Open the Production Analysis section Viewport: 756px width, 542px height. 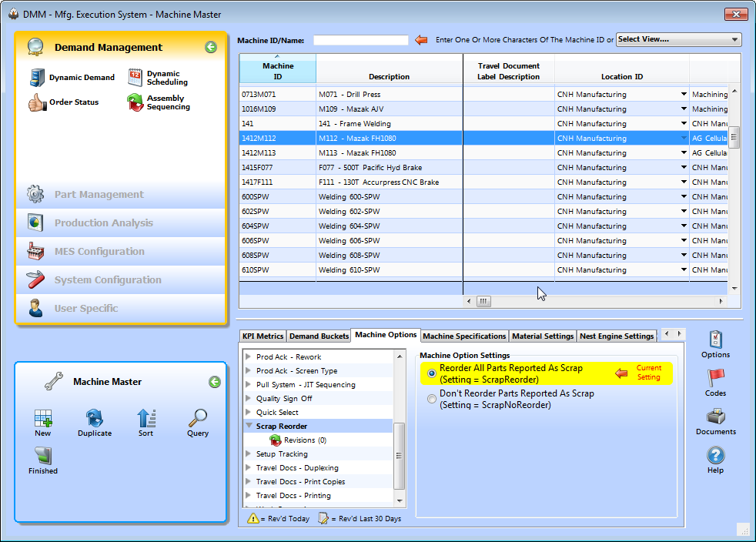[x=121, y=222]
